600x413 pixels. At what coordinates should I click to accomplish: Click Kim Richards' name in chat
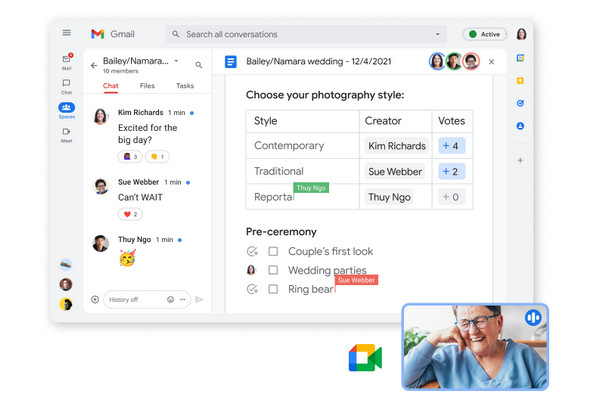click(140, 113)
